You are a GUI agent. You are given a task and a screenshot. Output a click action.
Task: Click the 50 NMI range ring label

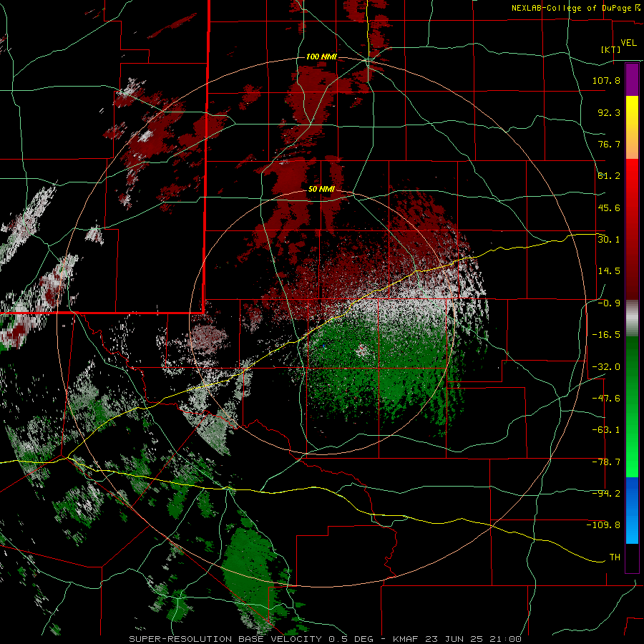[321, 190]
